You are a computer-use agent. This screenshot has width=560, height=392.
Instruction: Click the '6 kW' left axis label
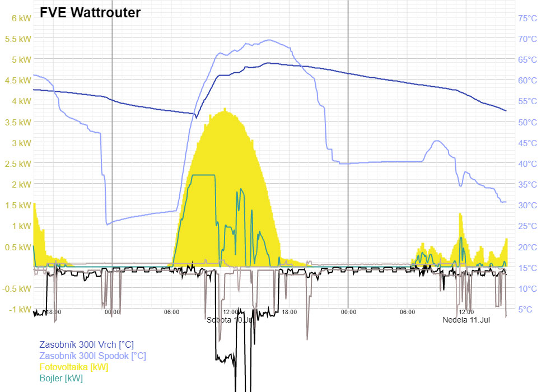[21, 18]
